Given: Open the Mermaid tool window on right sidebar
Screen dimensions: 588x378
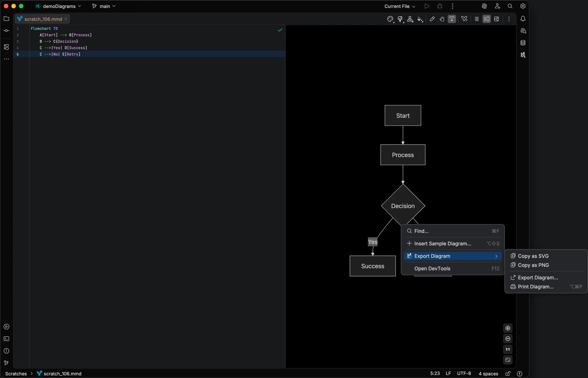Looking at the screenshot, I should [x=523, y=55].
